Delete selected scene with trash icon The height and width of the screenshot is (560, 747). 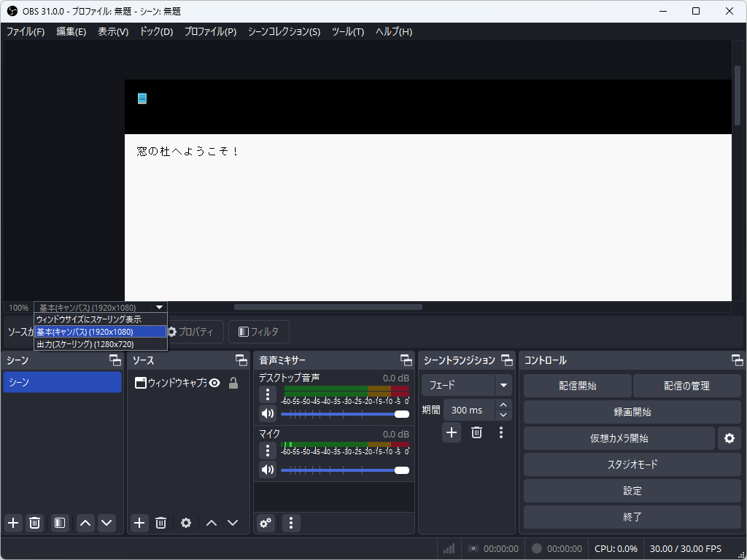pos(34,523)
